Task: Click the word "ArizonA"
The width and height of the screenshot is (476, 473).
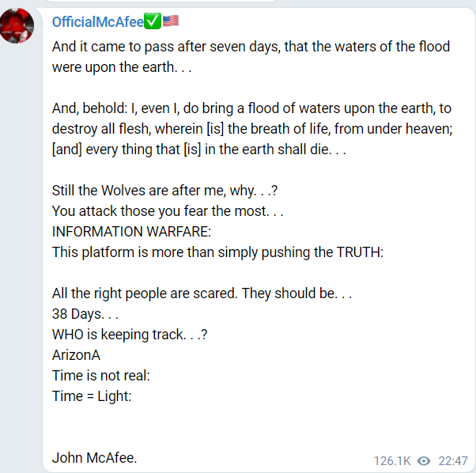Action: (76, 355)
